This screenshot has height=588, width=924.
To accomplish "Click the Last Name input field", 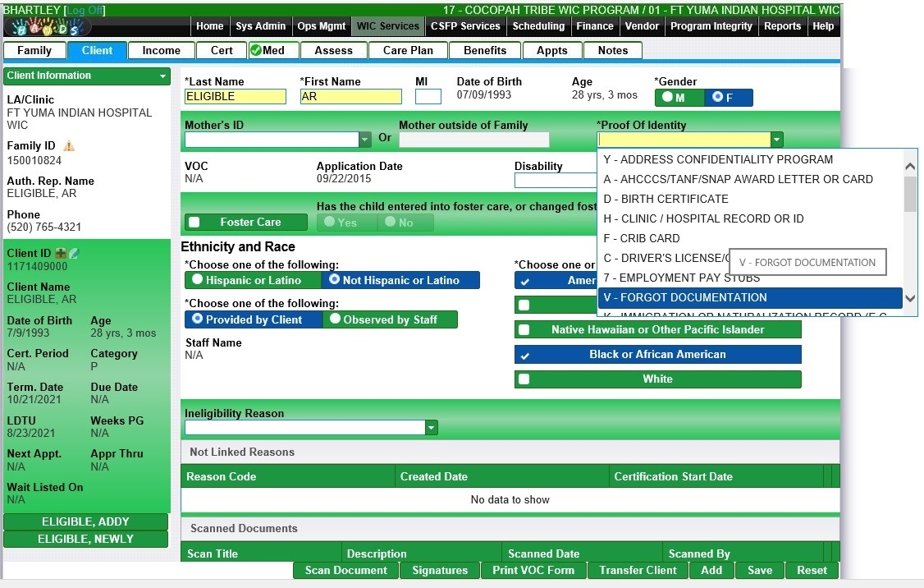I will [x=235, y=97].
